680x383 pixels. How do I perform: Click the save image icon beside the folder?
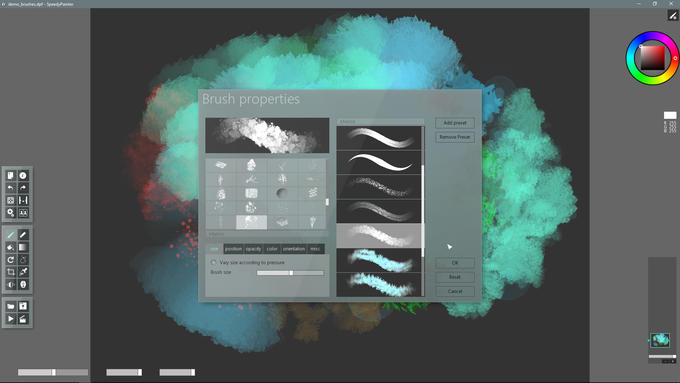(x=23, y=306)
